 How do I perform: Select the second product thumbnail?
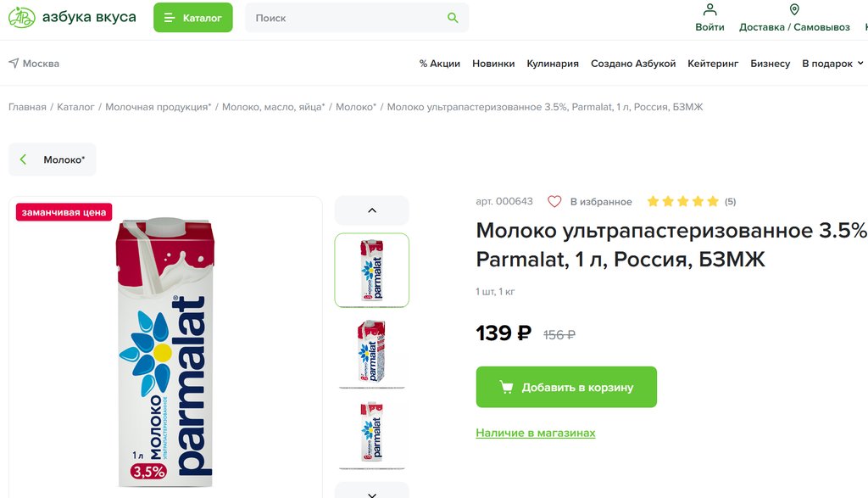click(x=372, y=352)
